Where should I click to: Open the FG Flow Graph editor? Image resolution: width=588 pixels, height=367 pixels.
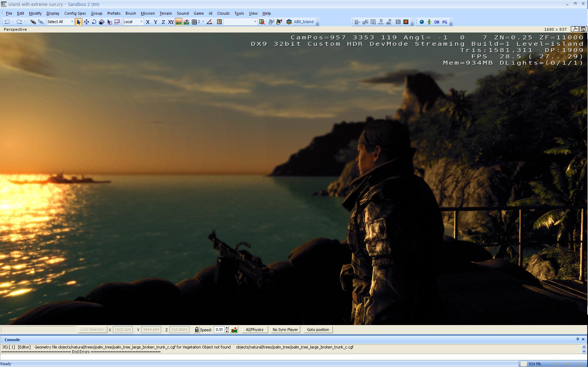coord(445,22)
